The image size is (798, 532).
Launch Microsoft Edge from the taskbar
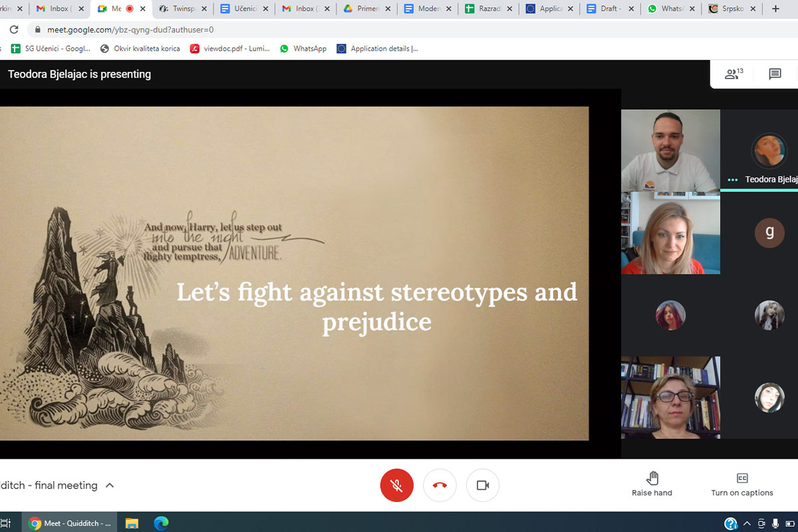[x=161, y=523]
